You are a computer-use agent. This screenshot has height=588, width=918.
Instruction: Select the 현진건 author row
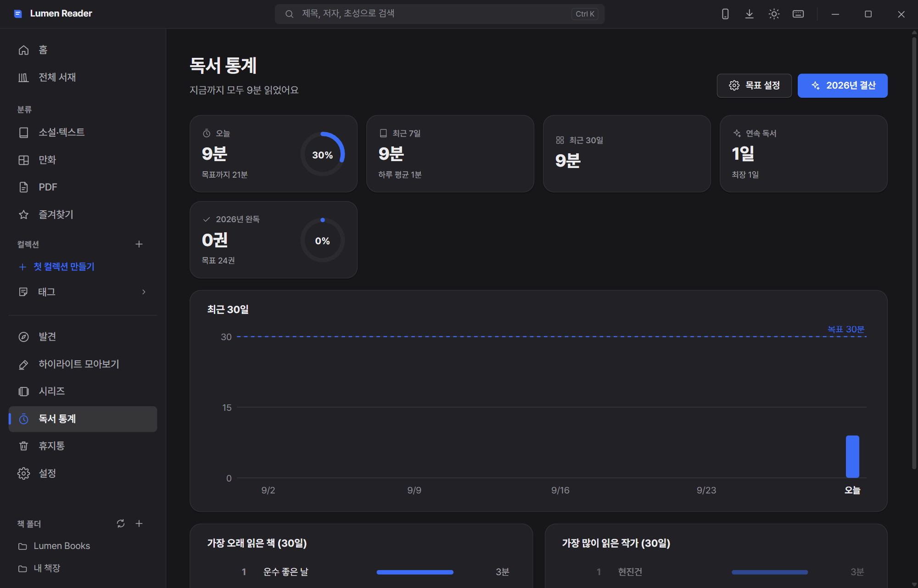716,572
